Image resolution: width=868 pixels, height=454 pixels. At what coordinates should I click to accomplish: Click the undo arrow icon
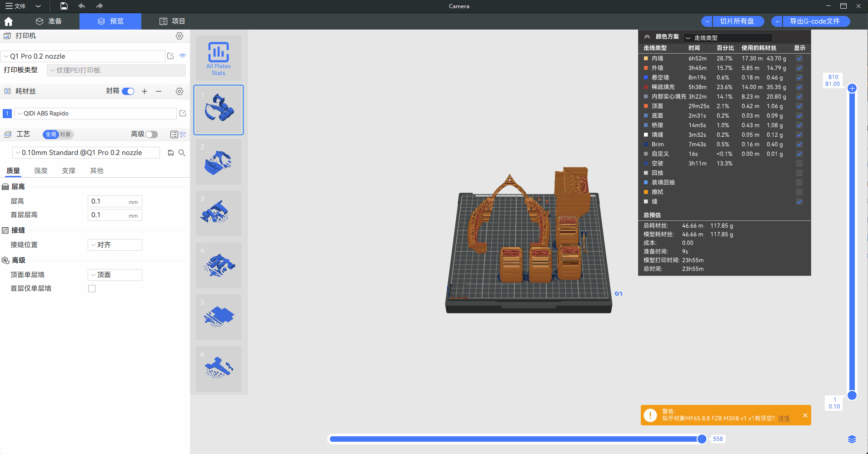coord(82,6)
